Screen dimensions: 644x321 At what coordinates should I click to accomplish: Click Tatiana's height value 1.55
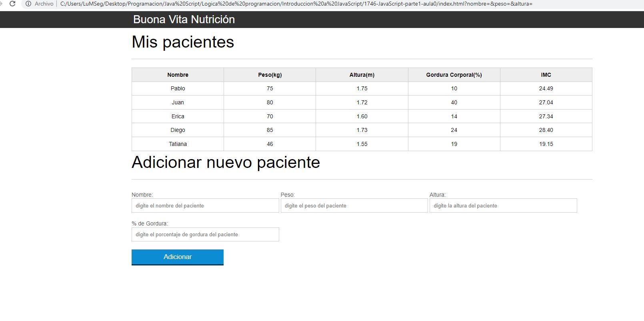click(x=362, y=144)
